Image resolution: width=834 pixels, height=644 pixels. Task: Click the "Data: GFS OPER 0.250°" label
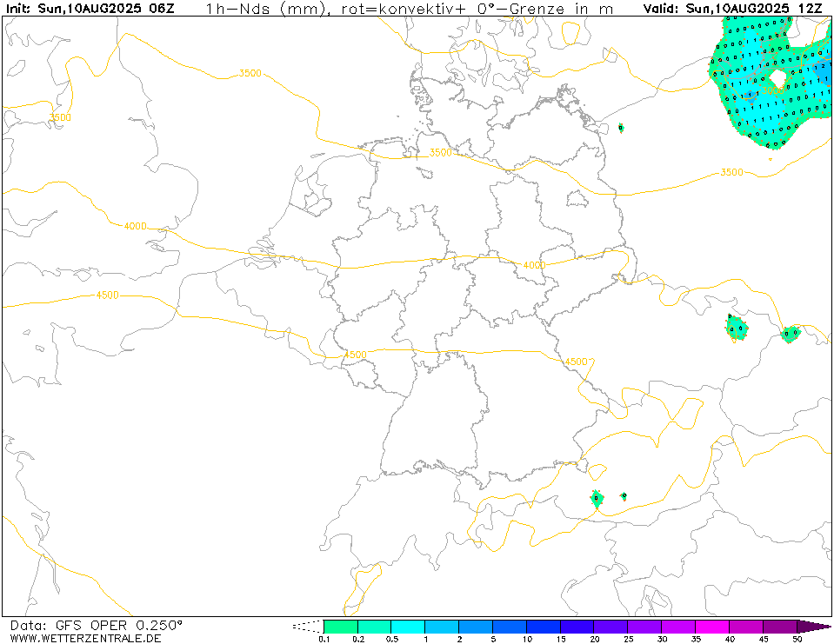(97, 626)
